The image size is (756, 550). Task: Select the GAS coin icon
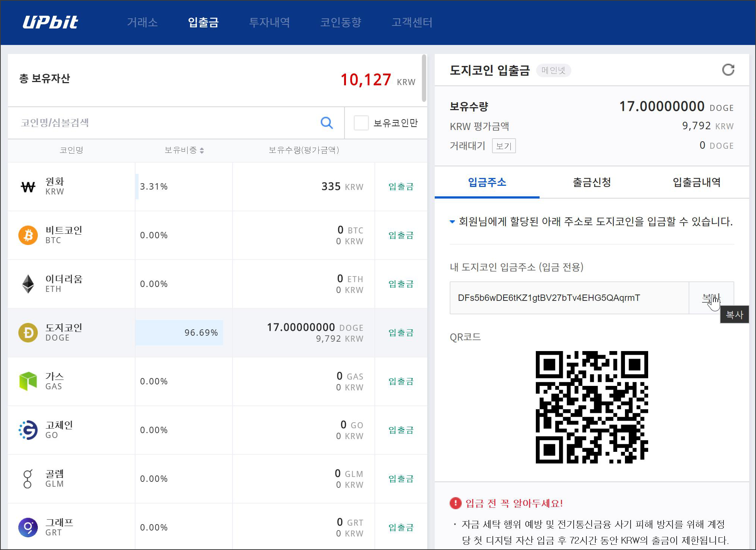click(28, 381)
